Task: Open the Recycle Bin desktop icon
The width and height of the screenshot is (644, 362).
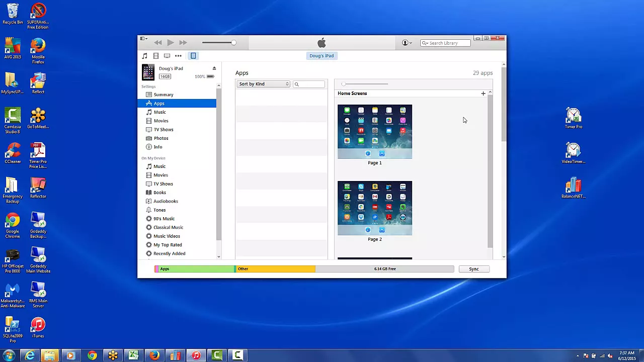Action: 13,14
